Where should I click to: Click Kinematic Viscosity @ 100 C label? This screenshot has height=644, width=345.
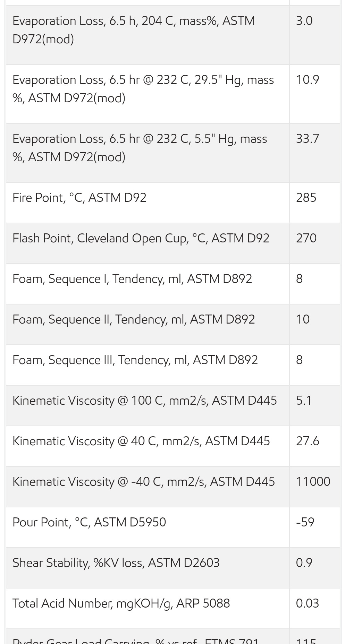(144, 401)
